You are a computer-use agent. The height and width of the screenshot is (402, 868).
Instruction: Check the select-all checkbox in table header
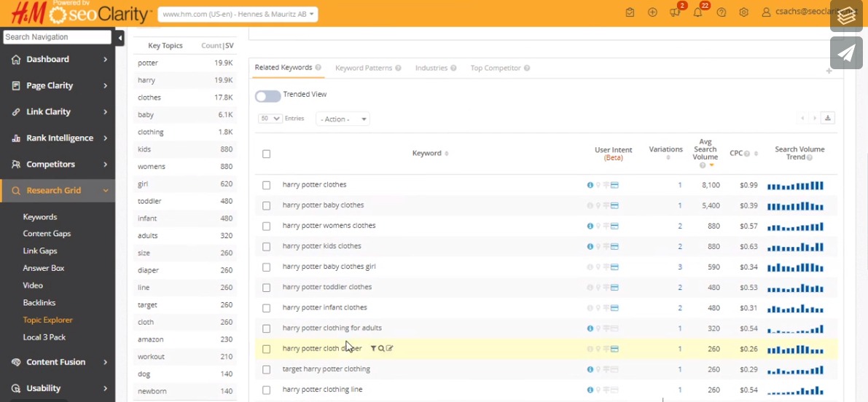coord(266,154)
